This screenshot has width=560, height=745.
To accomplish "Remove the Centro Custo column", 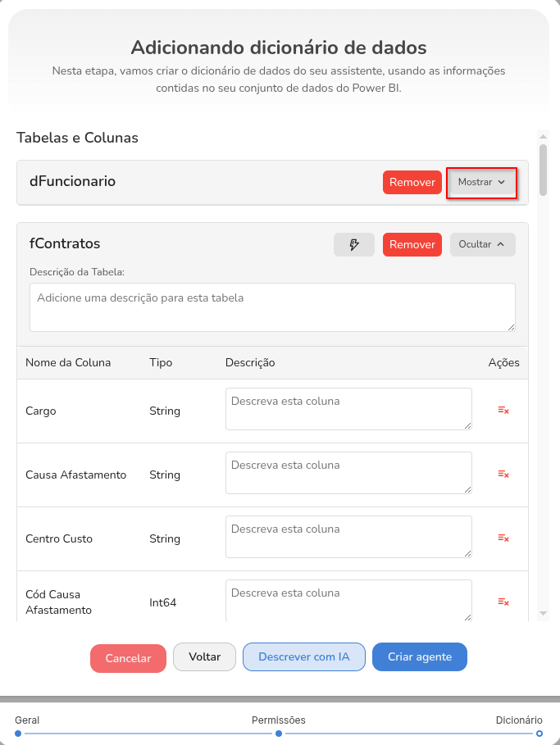I will pyautogui.click(x=503, y=538).
